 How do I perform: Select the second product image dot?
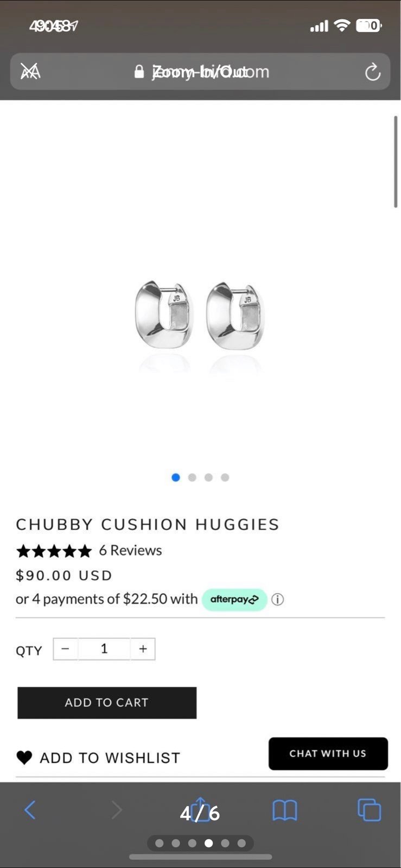coord(192,477)
